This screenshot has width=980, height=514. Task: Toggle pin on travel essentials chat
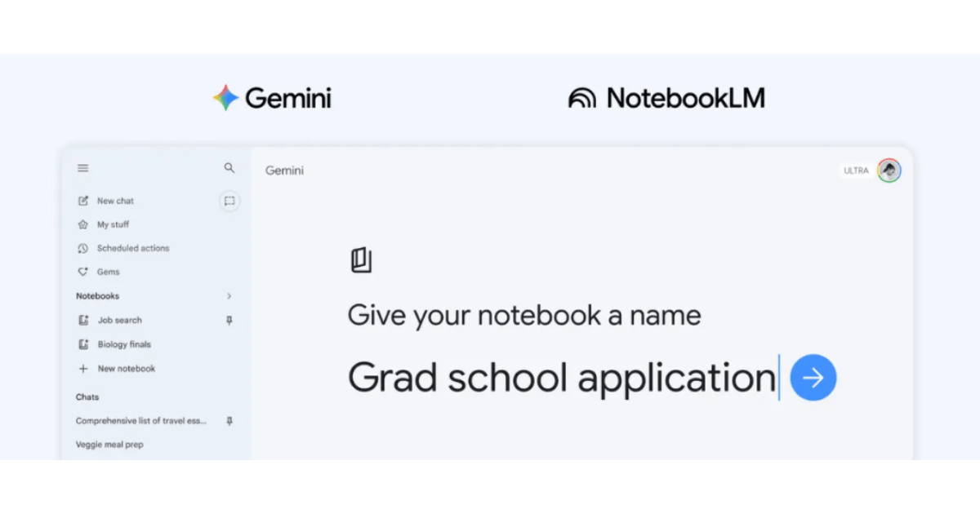(229, 421)
